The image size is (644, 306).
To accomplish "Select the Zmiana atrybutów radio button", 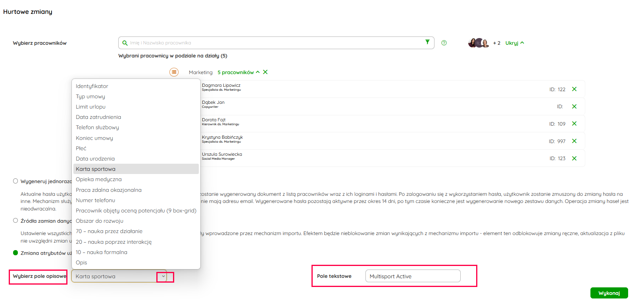I will [x=15, y=253].
